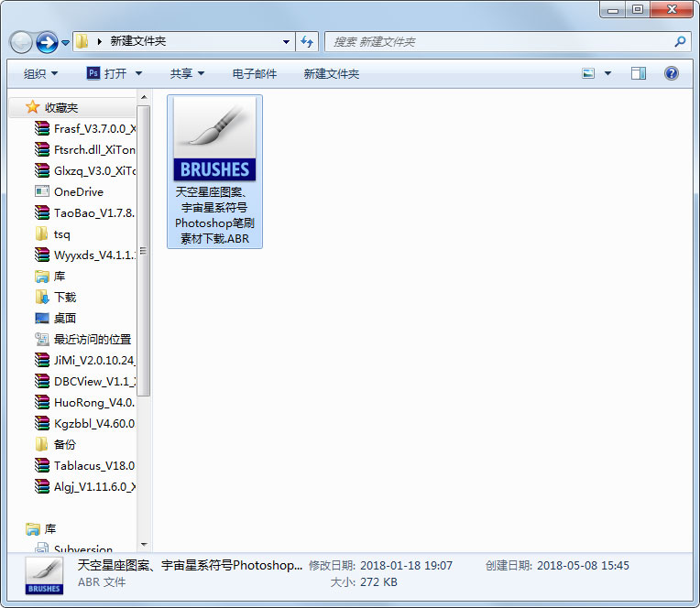Click the 库 libraries section header
700x608 pixels.
(x=41, y=529)
